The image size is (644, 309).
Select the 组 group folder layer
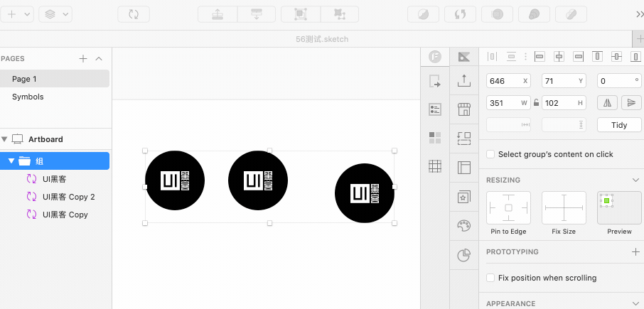pos(55,161)
